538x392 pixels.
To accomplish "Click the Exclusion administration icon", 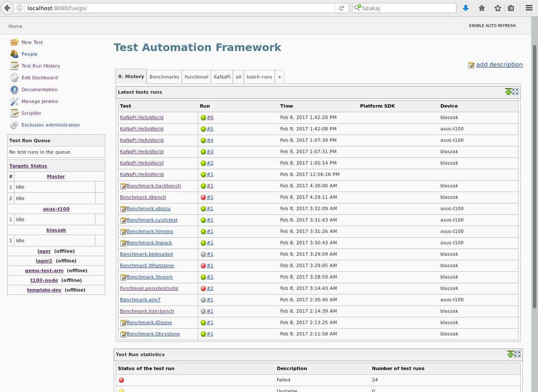I will click(x=14, y=125).
